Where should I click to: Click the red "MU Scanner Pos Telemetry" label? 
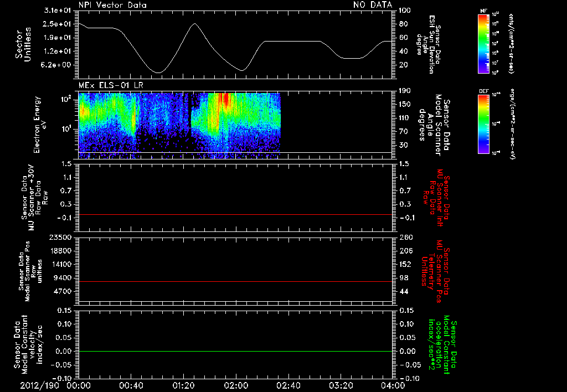point(435,271)
